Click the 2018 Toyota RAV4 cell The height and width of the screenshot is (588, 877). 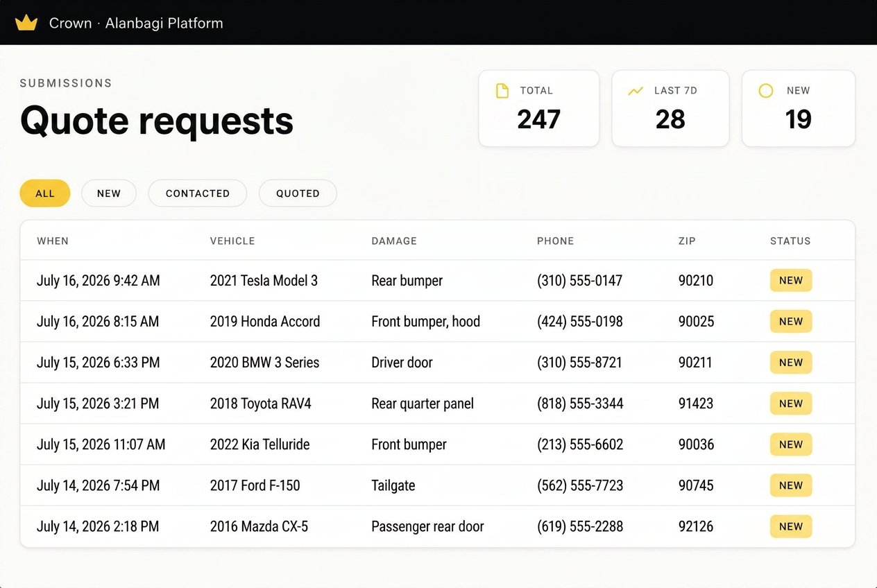[261, 404]
